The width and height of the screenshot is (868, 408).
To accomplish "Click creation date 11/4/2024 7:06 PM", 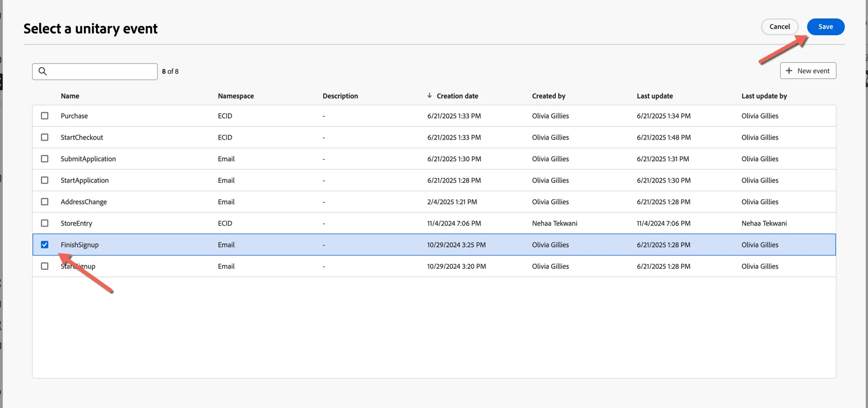I will point(454,223).
